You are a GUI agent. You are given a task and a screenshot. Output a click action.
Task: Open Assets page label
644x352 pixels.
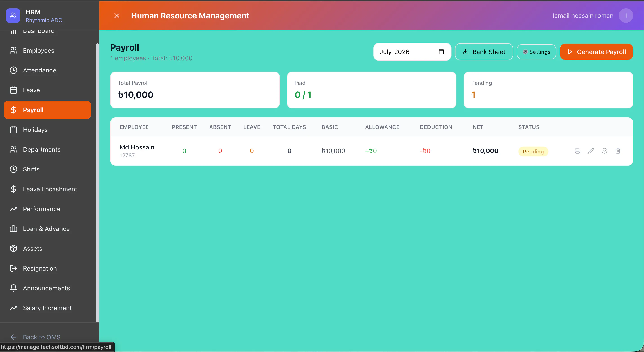click(x=33, y=248)
